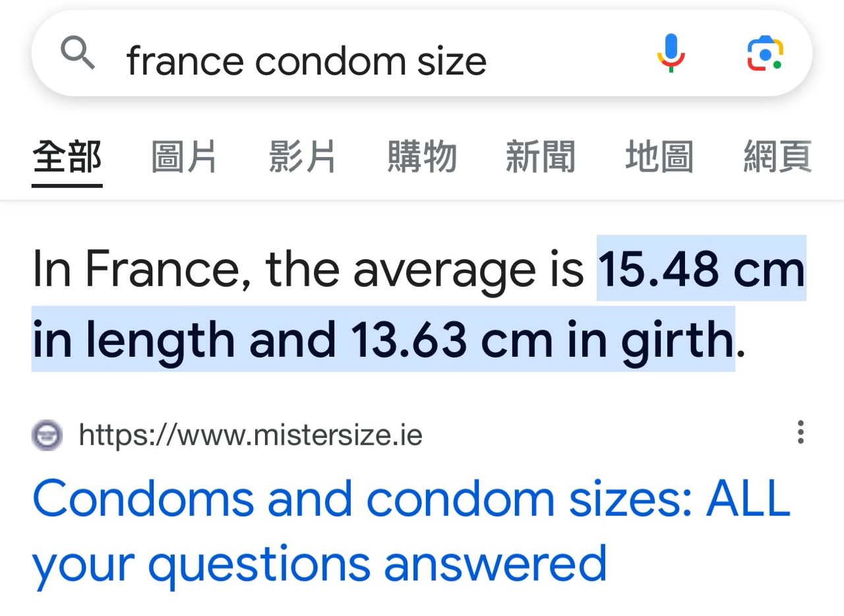This screenshot has height=616, width=844.
Task: Tap the "your questions answered" link line
Action: 319,565
